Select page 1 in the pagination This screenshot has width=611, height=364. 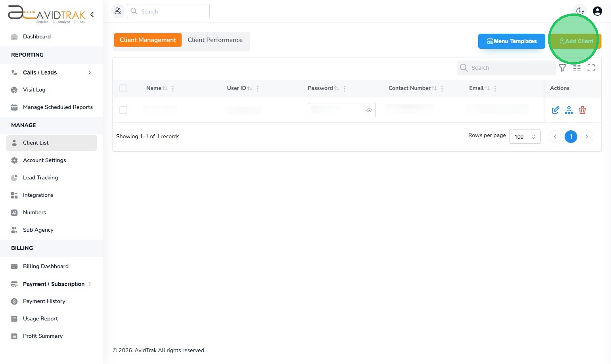[x=571, y=137]
